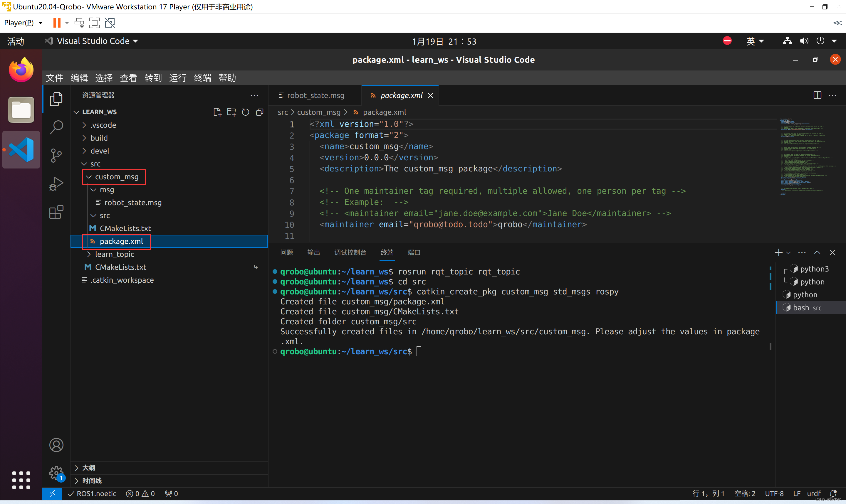Image resolution: width=846 pixels, height=504 pixels.
Task: Click the remote window indicator in status bar
Action: [52, 493]
